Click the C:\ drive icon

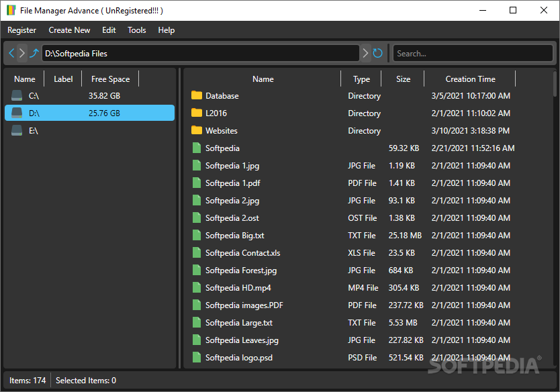point(17,95)
